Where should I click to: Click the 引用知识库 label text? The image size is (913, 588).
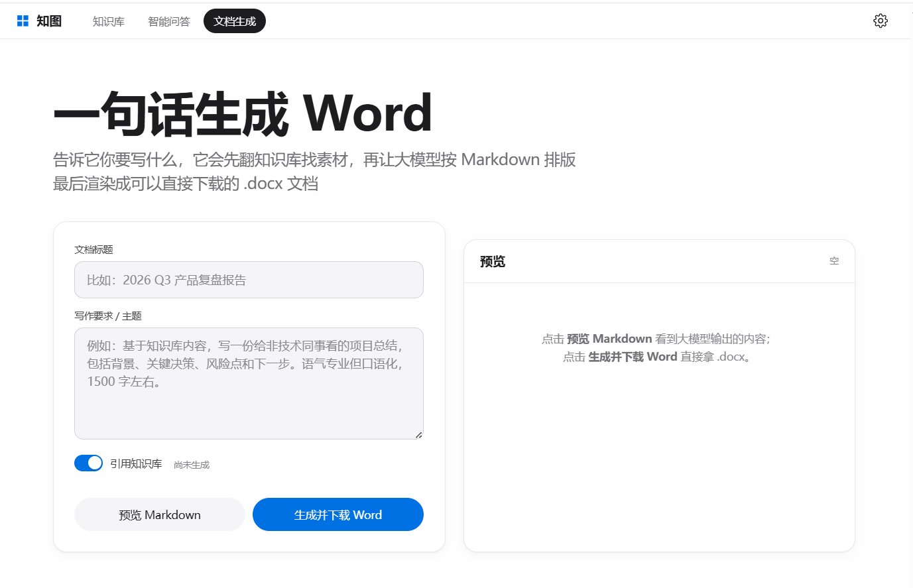click(x=136, y=463)
